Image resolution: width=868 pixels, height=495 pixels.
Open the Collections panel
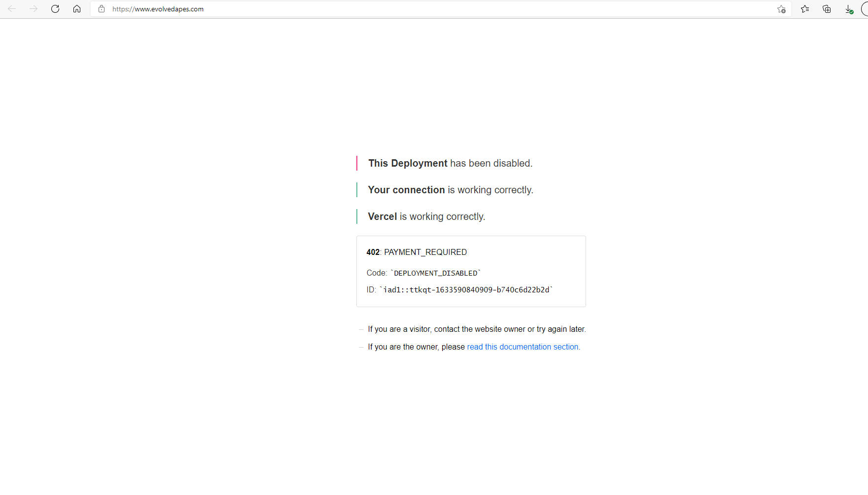827,9
